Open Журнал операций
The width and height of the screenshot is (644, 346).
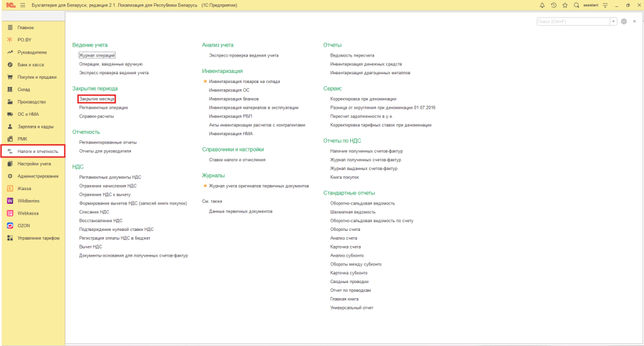[97, 55]
